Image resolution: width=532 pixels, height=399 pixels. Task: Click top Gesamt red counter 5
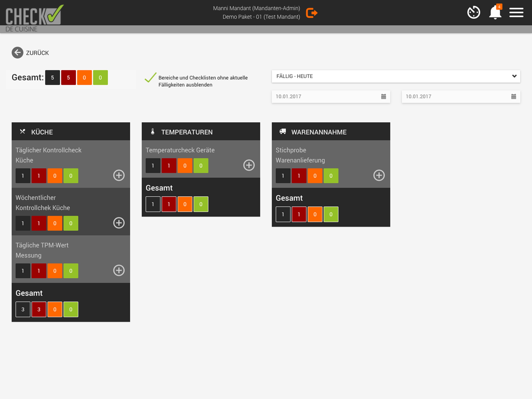coord(69,78)
